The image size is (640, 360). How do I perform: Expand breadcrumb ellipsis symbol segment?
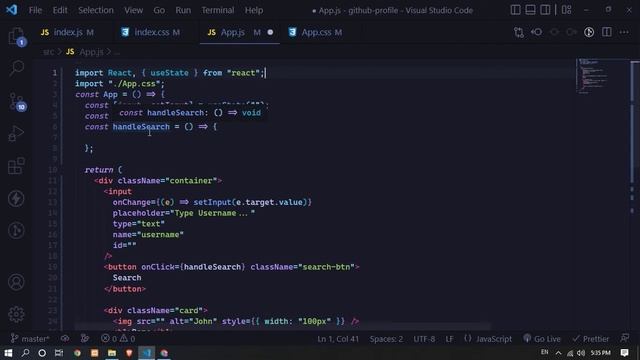tap(117, 53)
